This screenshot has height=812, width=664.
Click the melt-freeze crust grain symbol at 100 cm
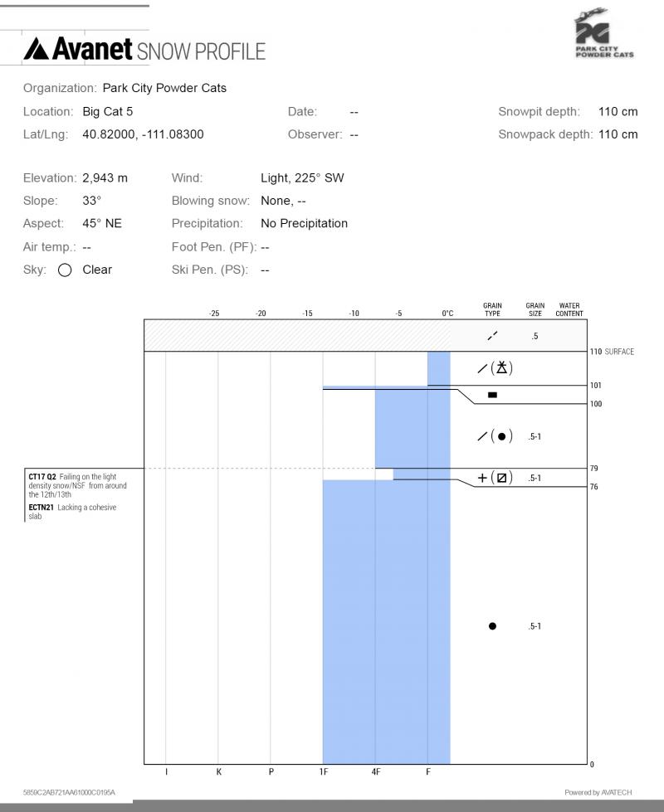pyautogui.click(x=492, y=395)
